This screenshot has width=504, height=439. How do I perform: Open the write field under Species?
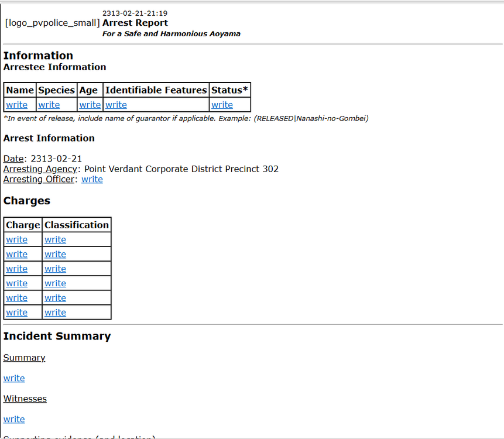[49, 105]
